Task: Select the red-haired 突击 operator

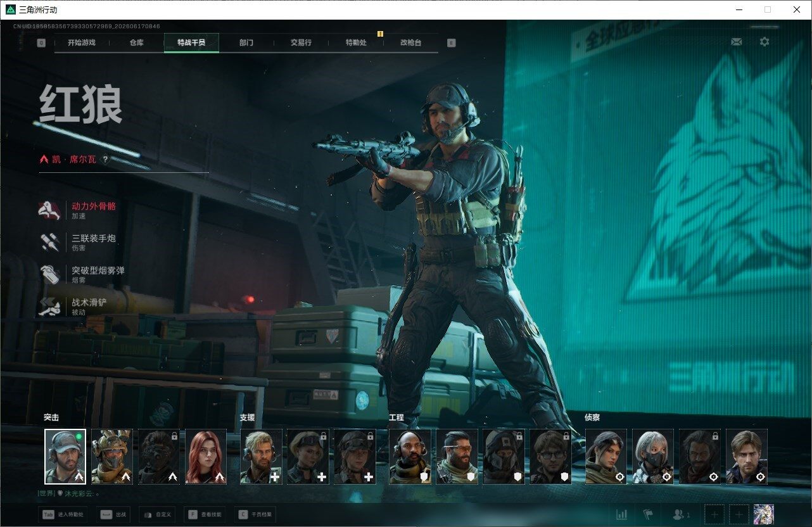Action: point(206,457)
